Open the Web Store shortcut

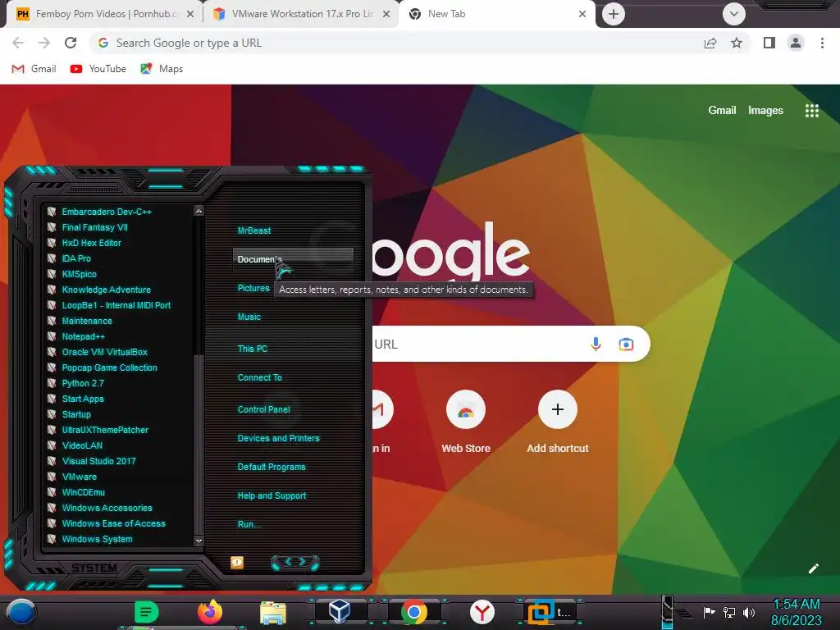click(x=466, y=422)
